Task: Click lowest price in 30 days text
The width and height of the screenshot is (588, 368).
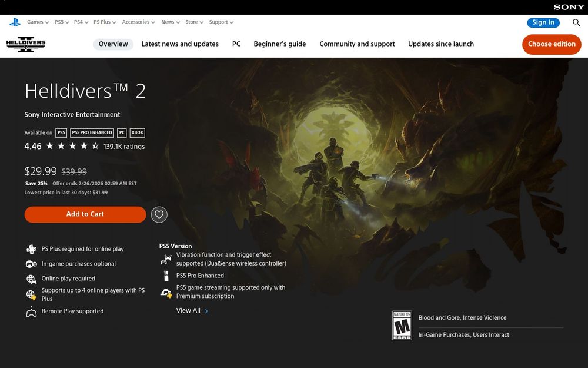Action: (x=66, y=193)
